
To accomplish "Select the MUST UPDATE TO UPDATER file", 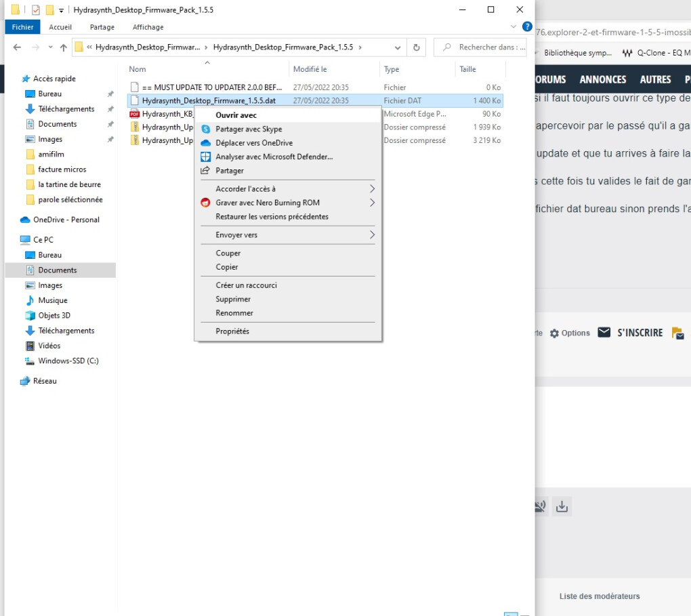I will click(212, 87).
